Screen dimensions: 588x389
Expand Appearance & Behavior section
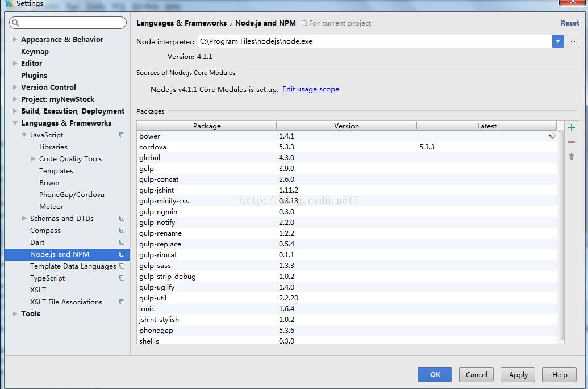(x=15, y=39)
